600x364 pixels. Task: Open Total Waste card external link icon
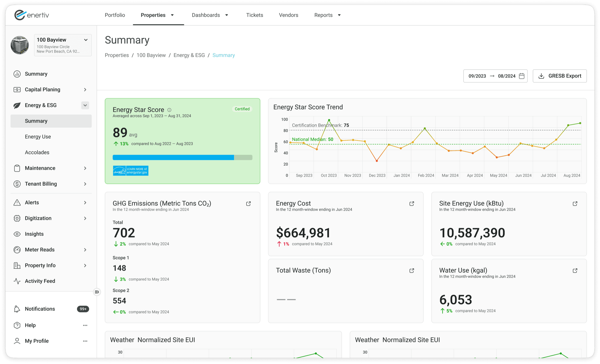[x=411, y=271]
